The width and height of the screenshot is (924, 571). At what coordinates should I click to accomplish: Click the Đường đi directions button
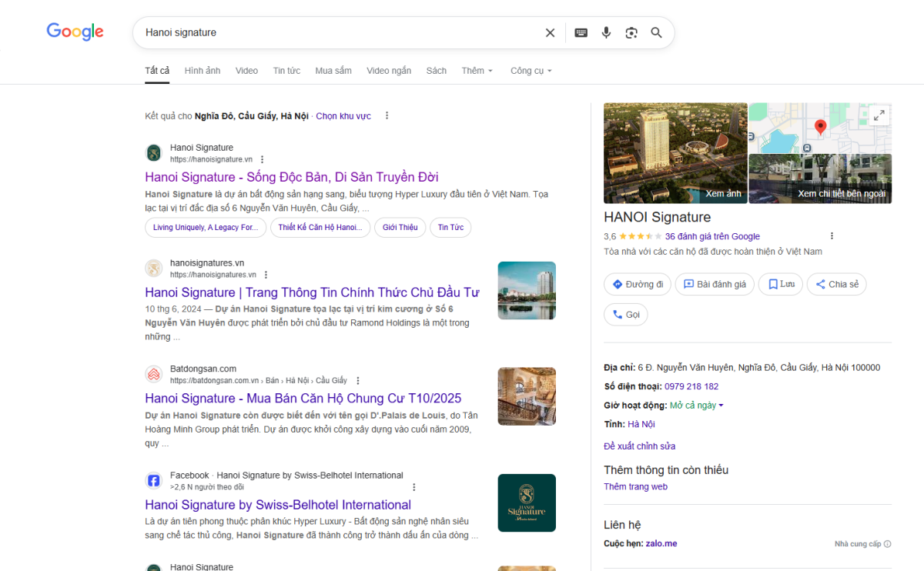(x=638, y=284)
